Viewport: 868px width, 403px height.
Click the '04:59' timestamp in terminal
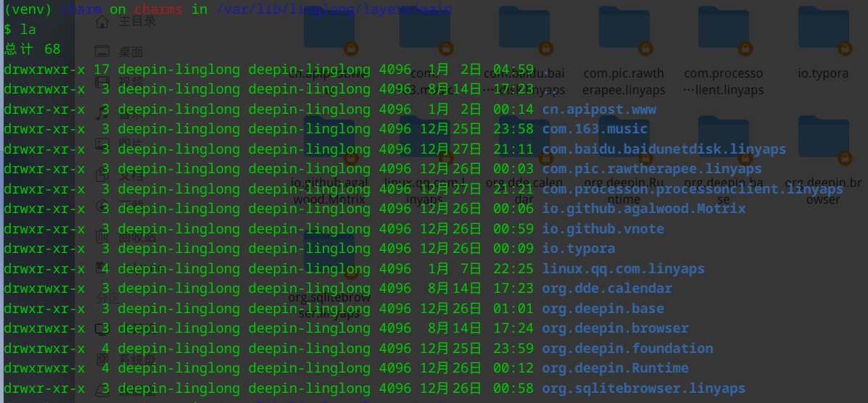click(x=513, y=70)
